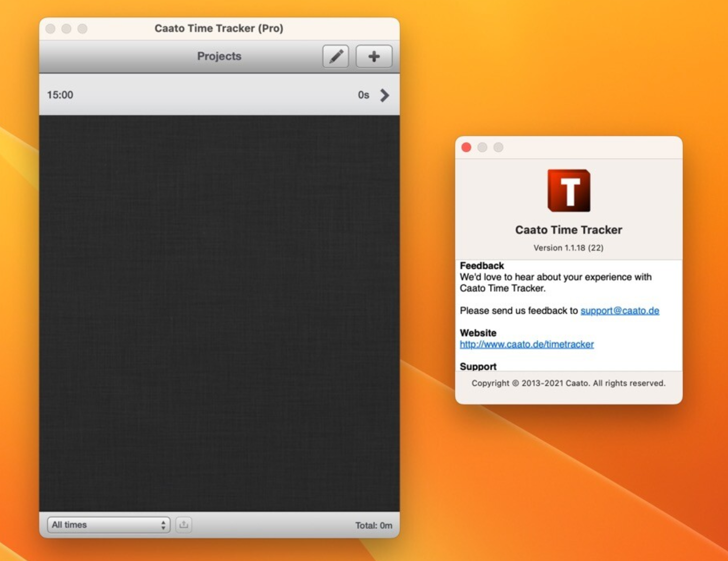Click the Total: 0m status text
728x561 pixels.
tap(374, 525)
